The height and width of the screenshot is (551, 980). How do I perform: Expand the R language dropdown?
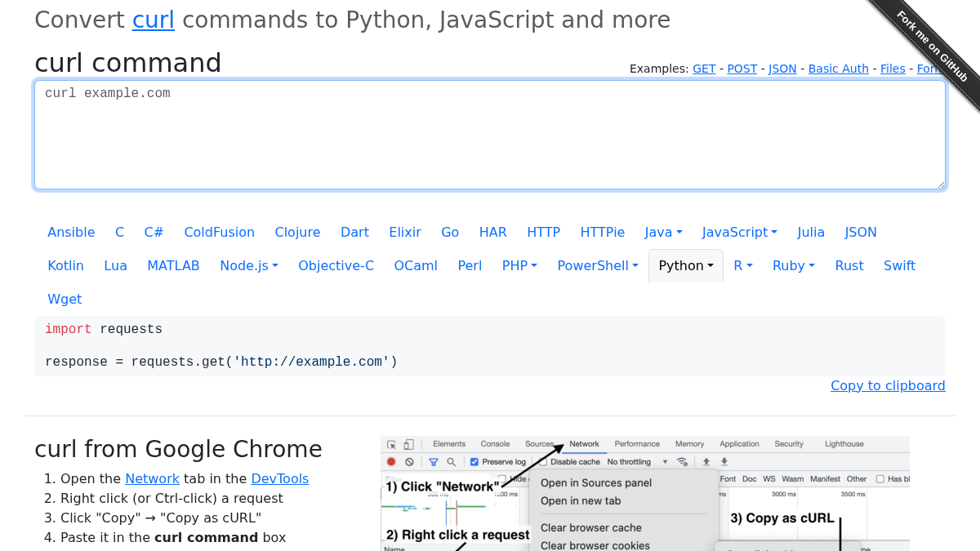tap(743, 265)
